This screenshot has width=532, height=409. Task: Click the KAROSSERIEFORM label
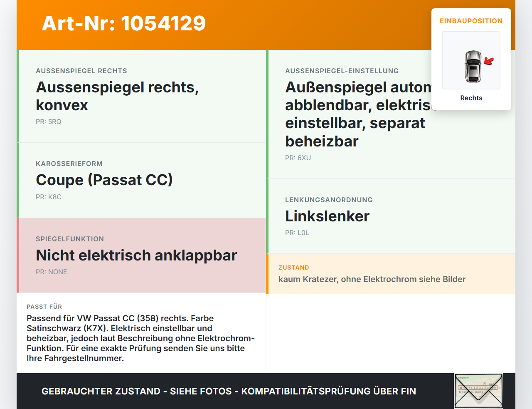(x=69, y=164)
